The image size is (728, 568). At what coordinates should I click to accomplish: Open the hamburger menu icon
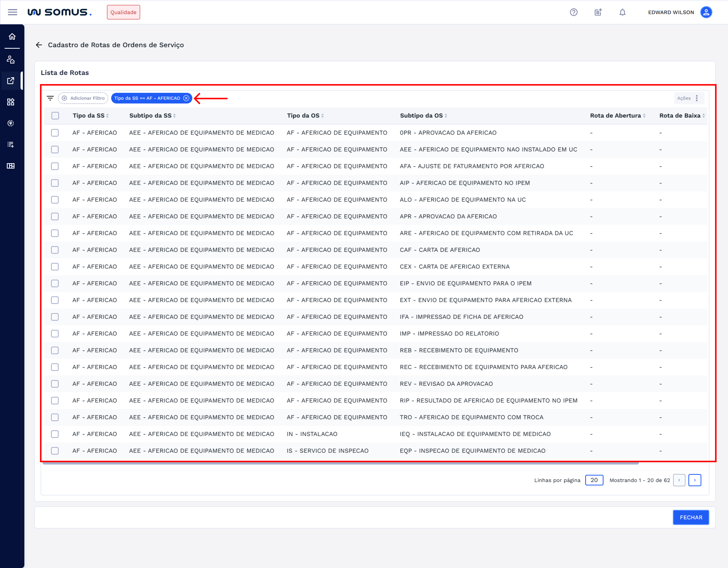click(12, 12)
